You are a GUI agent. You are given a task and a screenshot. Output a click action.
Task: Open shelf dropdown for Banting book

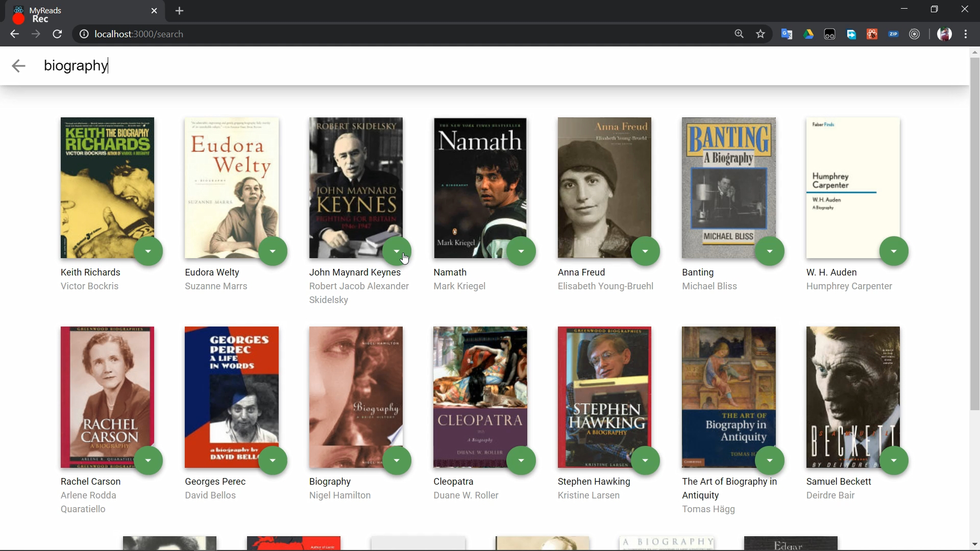pos(770,252)
